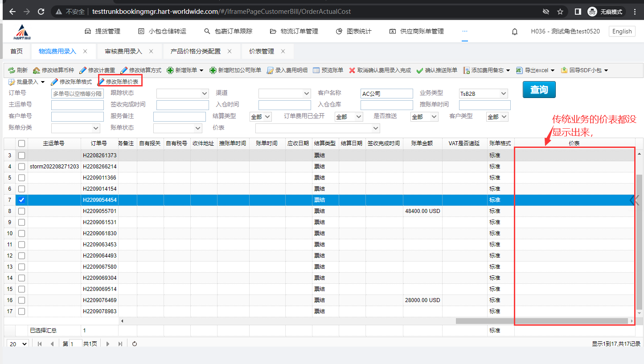Open the 业务类型 TsB2B dropdown
Viewport: 644px width, 364px height.
[x=483, y=94]
